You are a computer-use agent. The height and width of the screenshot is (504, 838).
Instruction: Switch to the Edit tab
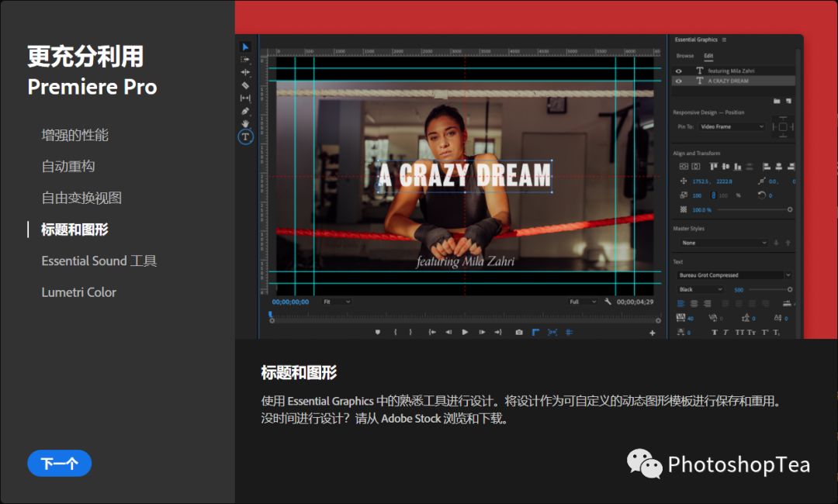[x=708, y=56]
